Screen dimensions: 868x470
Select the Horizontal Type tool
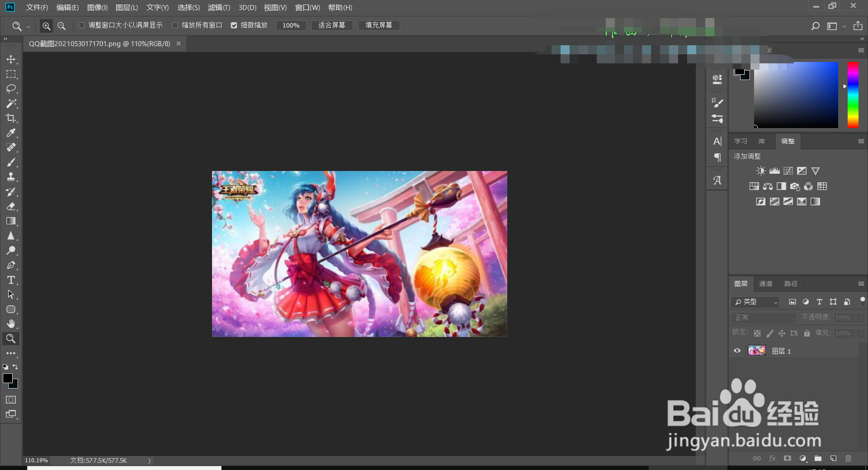click(11, 280)
